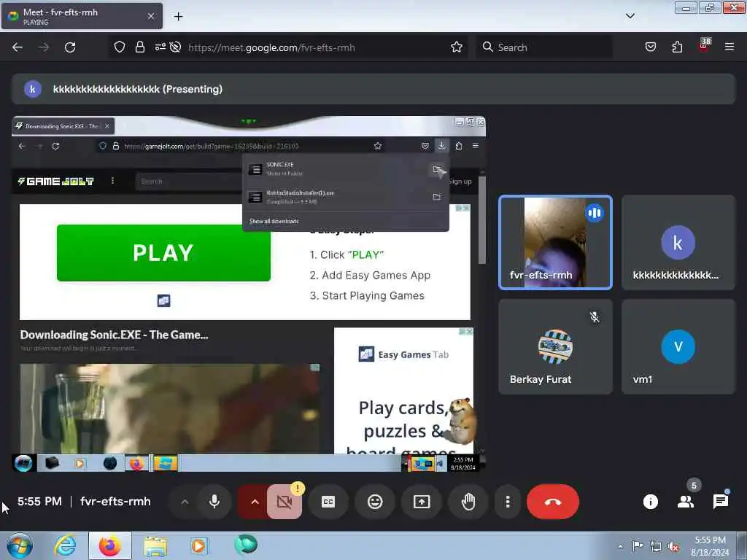Bookmark this page with the star
Image resolution: width=747 pixels, height=560 pixels.
pos(457,47)
